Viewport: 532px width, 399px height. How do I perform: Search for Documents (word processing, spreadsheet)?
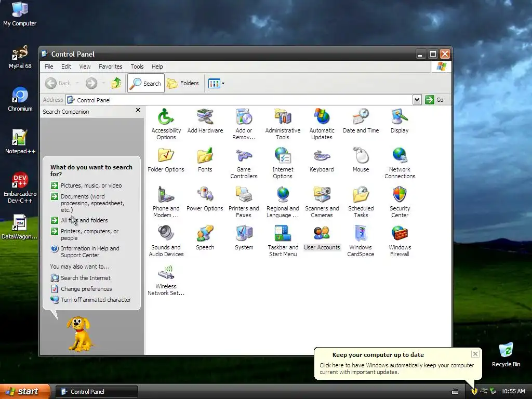[88, 203]
